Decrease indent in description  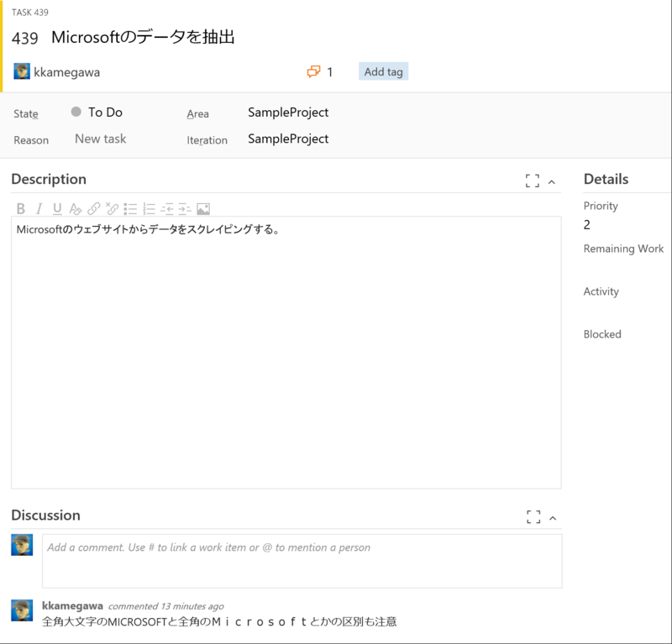tap(166, 209)
